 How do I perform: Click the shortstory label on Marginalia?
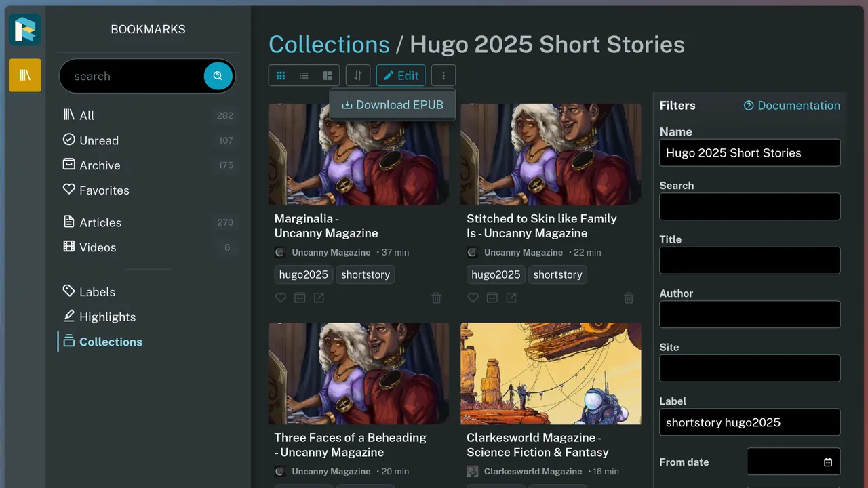[366, 274]
